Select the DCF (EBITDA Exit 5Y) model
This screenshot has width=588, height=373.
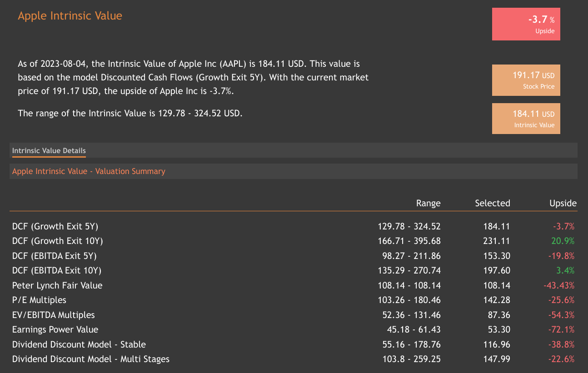tap(54, 256)
